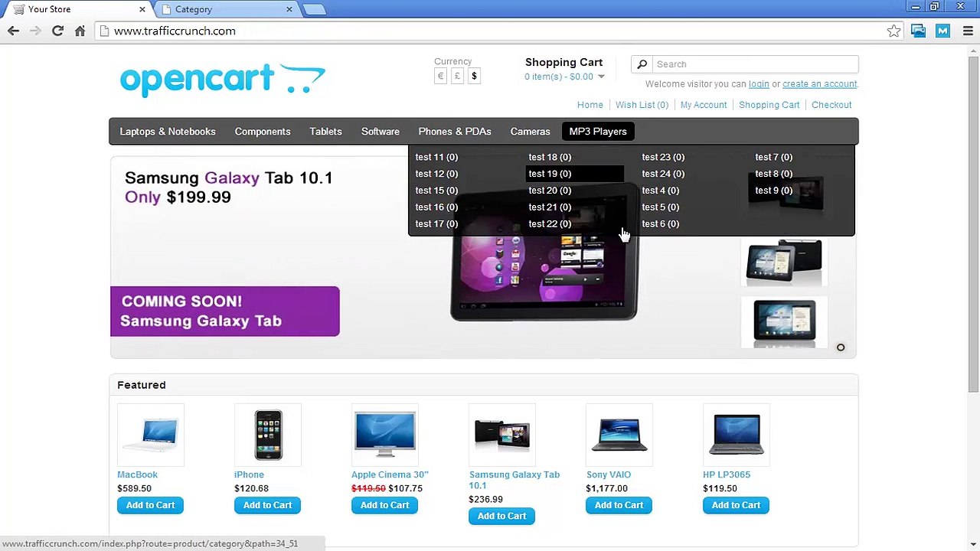Click the blue chat extension icon
The height and width of the screenshot is (551, 980).
pos(918,31)
